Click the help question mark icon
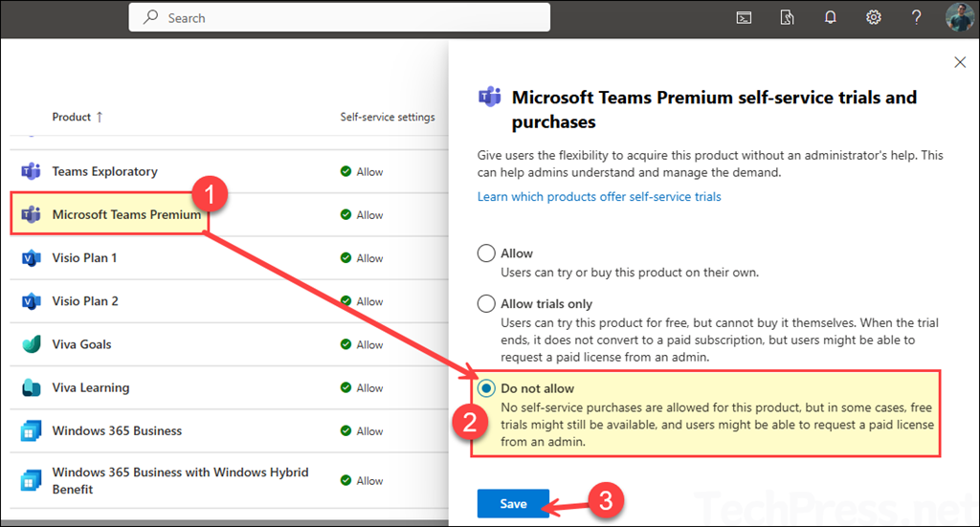Viewport: 980px width, 527px height. 916,17
